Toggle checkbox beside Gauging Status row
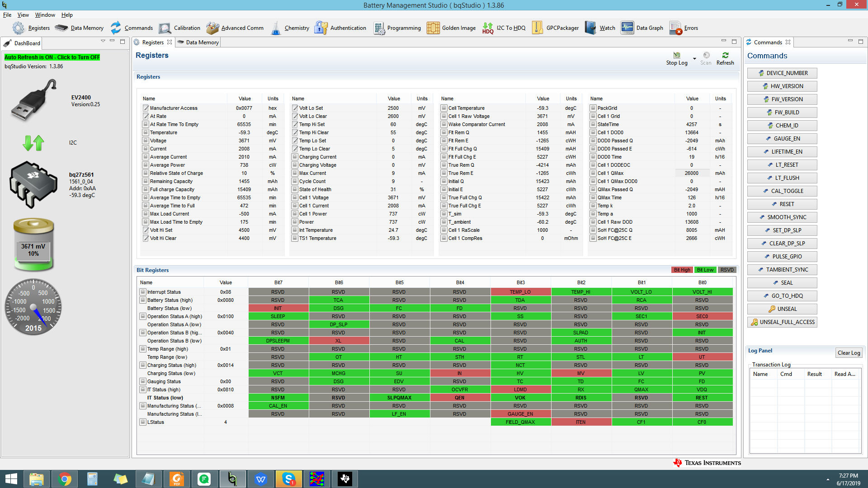868x488 pixels. coord(143,381)
